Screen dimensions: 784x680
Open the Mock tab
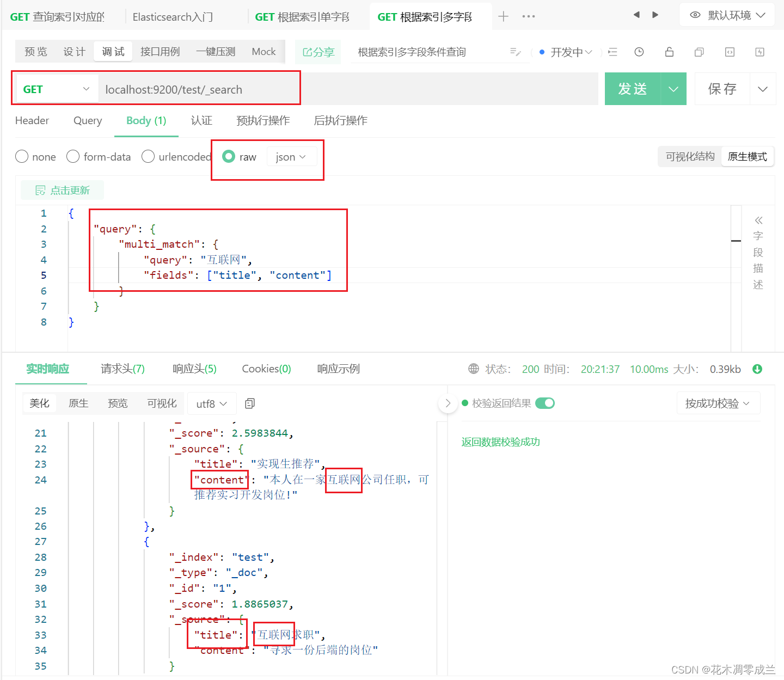tap(264, 52)
